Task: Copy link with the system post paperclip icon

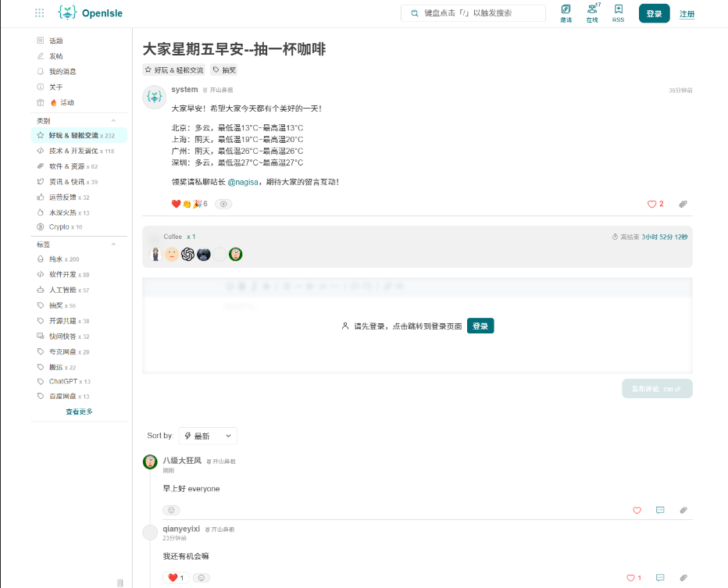Action: [683, 204]
